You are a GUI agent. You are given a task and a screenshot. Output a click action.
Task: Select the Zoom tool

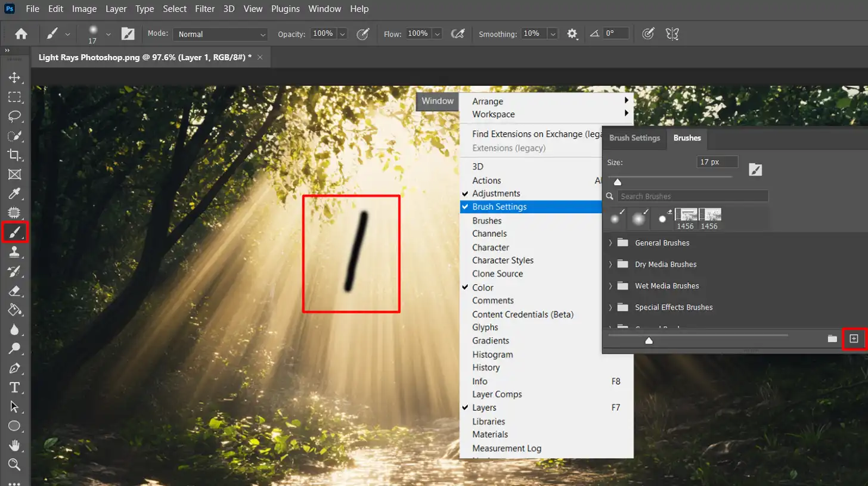tap(14, 465)
